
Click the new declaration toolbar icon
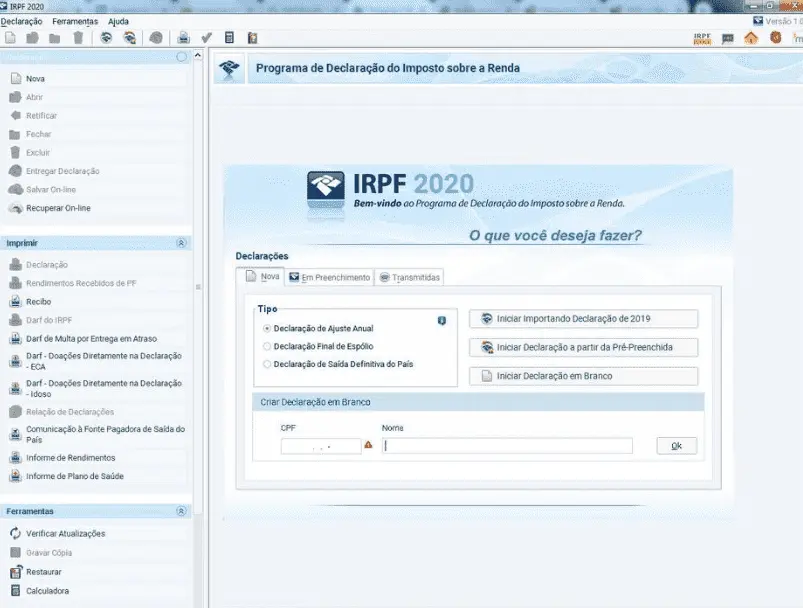click(x=10, y=38)
